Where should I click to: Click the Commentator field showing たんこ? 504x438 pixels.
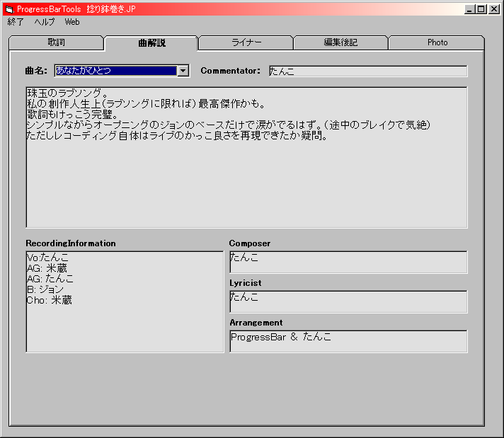(x=368, y=71)
